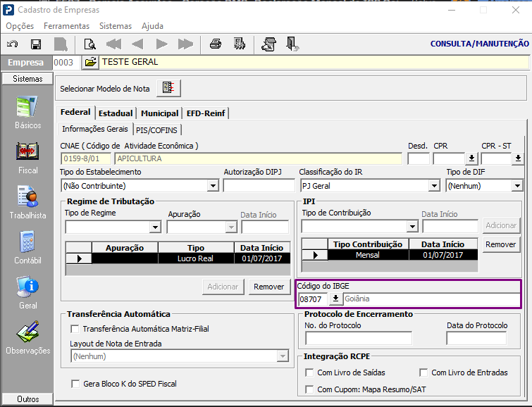This screenshot has height=407, width=532.
Task: Expand the Tipo do Estabelecimento dropdown
Action: [213, 186]
